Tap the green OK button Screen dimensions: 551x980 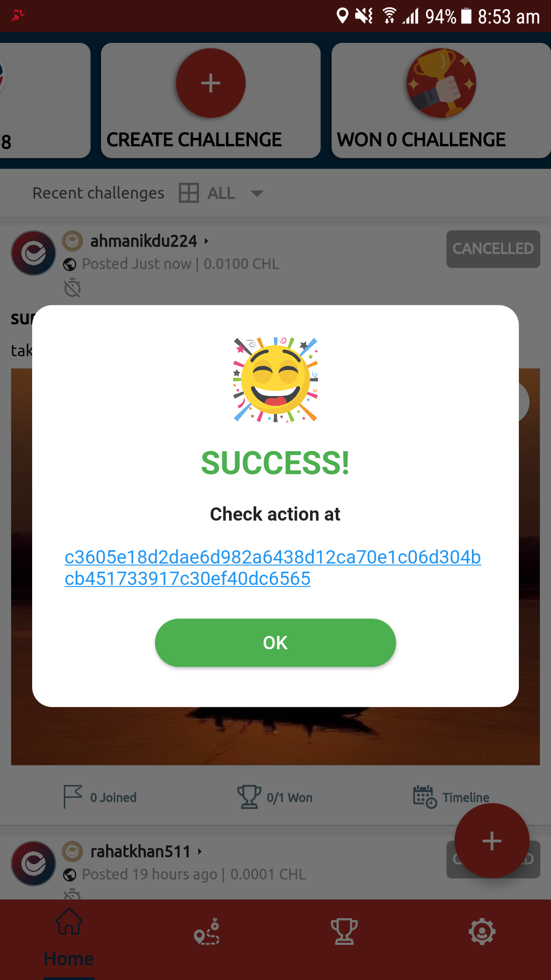pyautogui.click(x=275, y=643)
